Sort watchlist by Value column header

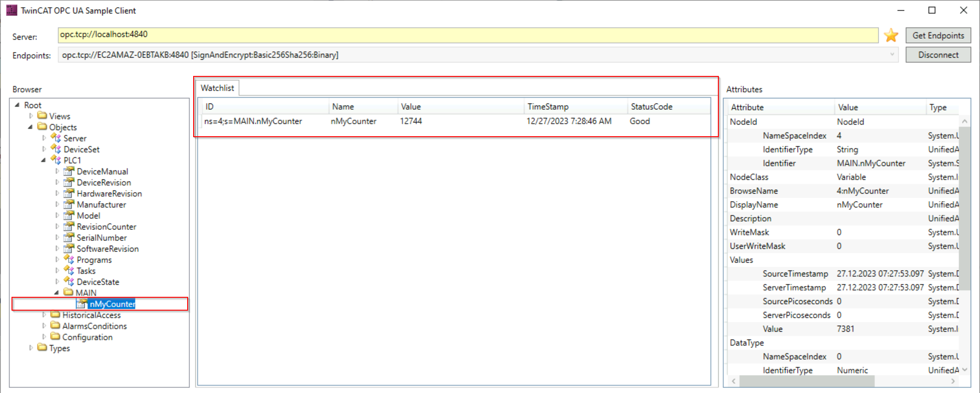[460, 107]
